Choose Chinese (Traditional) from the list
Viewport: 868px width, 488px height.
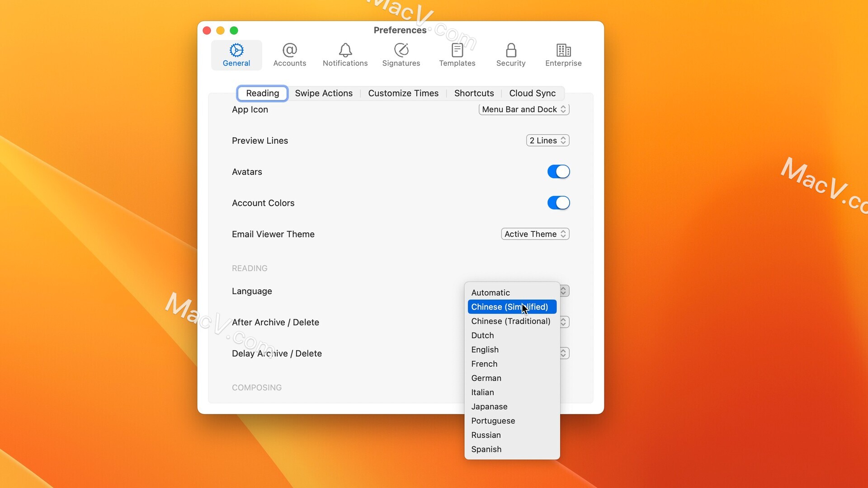[512, 321]
